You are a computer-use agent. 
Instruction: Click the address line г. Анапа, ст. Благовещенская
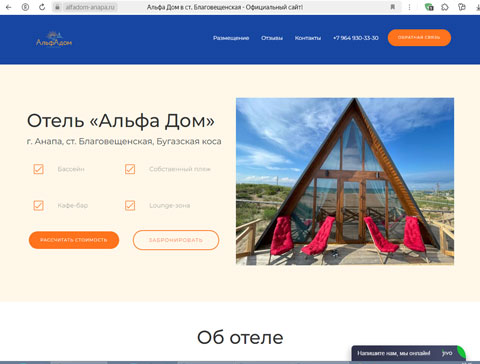[124, 141]
